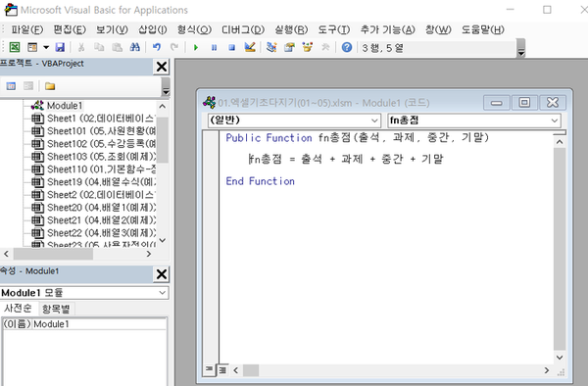Open 도움말(H) menu
The height and width of the screenshot is (386, 588).
point(482,29)
